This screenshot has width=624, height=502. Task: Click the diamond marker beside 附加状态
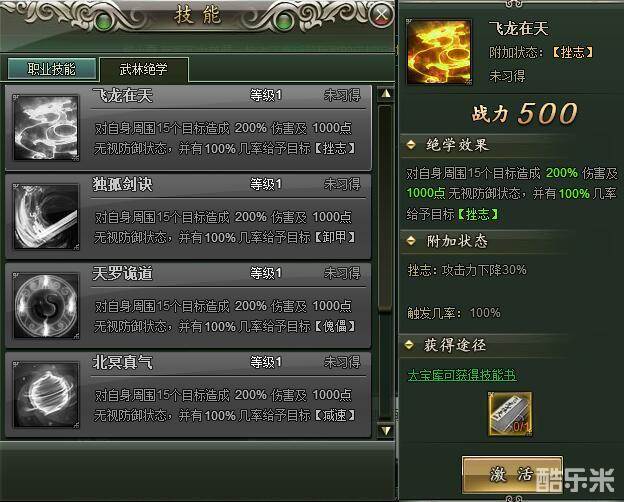pos(411,240)
